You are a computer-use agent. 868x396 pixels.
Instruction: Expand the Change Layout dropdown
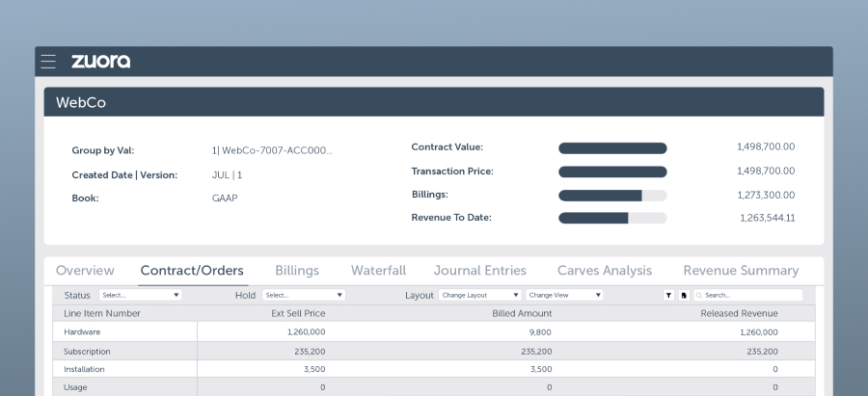[x=480, y=295]
